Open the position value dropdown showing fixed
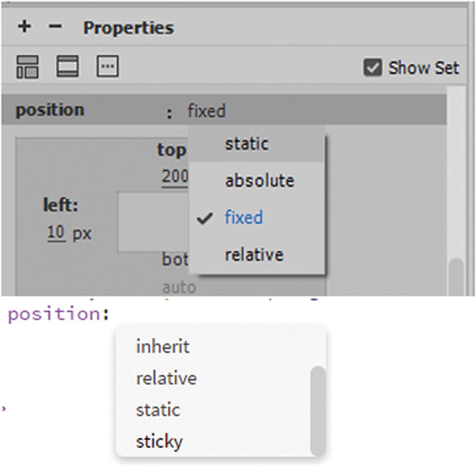The width and height of the screenshot is (476, 466). [x=206, y=112]
